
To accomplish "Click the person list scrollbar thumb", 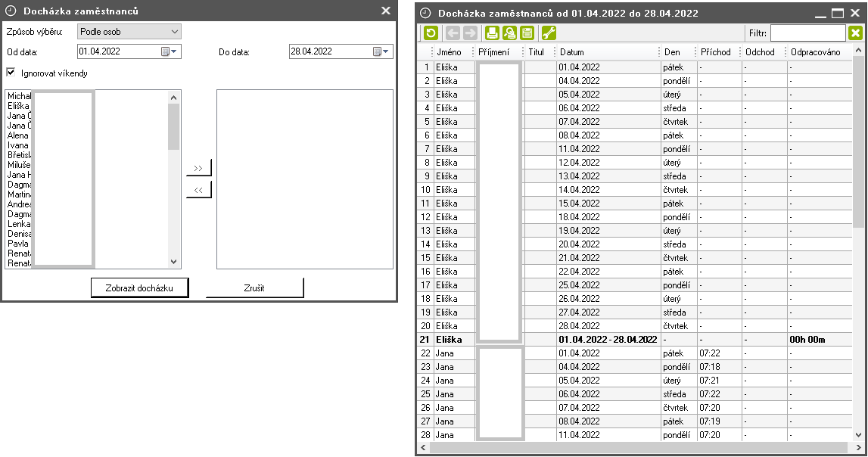I will 174,126.
